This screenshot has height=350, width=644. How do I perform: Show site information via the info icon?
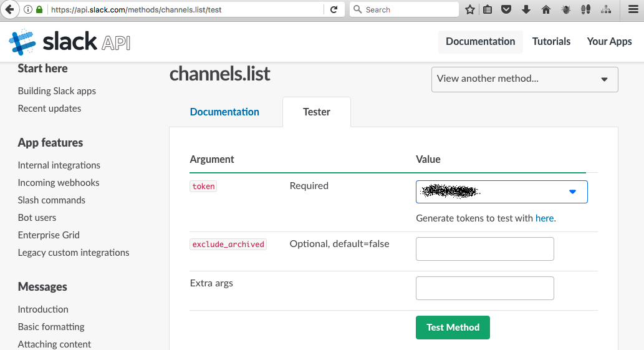click(x=28, y=9)
